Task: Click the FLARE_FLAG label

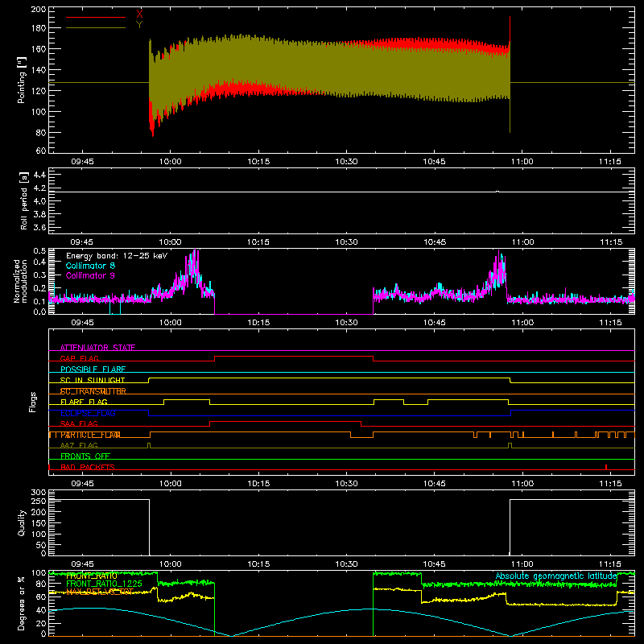Action: [84, 402]
